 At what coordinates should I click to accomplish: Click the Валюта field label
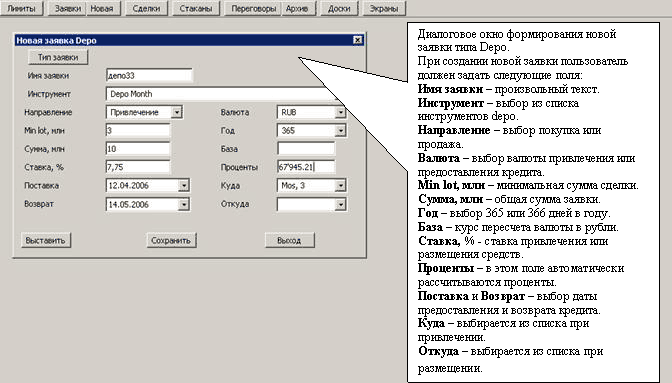coord(235,112)
